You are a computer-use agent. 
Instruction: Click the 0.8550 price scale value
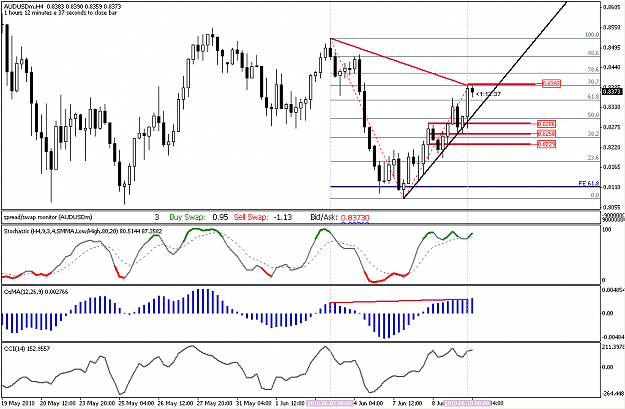612,28
